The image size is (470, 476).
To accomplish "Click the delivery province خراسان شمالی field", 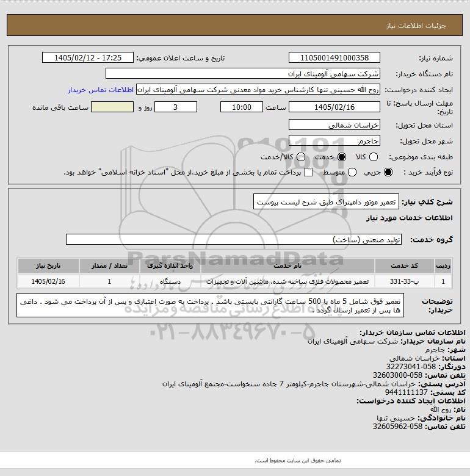I will (x=334, y=125).
